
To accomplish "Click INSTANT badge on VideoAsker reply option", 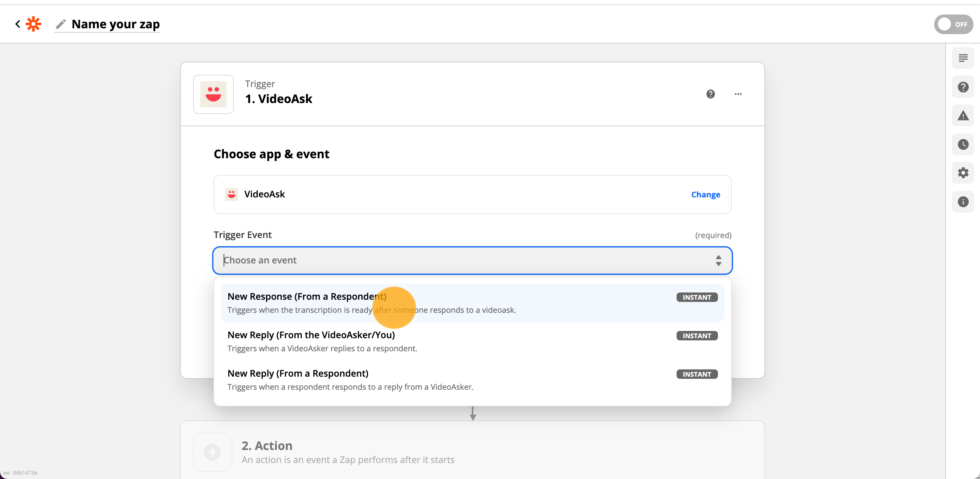I will (x=697, y=336).
